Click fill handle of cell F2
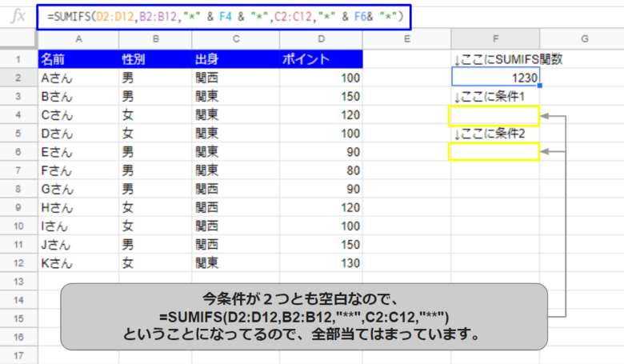 click(540, 86)
